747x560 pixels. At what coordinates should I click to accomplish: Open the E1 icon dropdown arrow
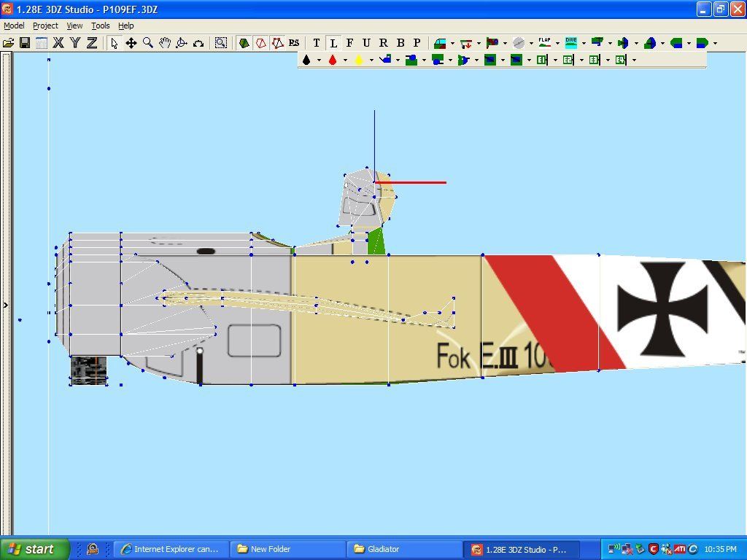[x=555, y=60]
